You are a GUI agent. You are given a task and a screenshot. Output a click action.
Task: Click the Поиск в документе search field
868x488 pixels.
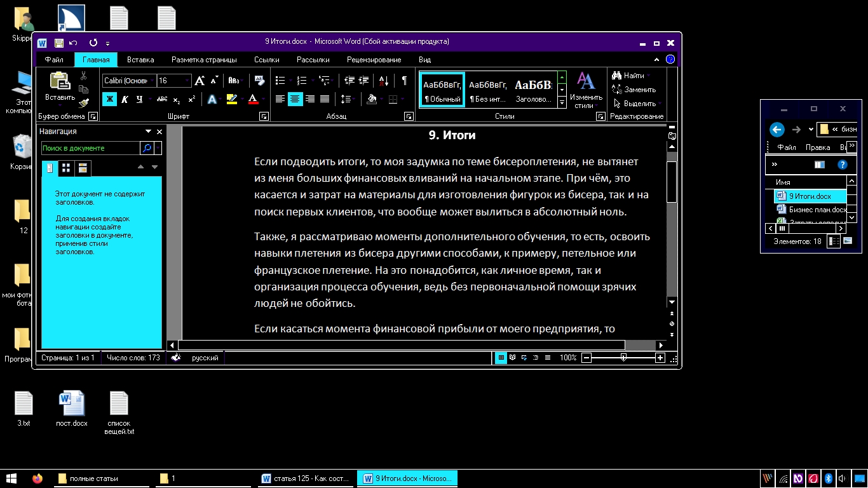click(x=90, y=148)
